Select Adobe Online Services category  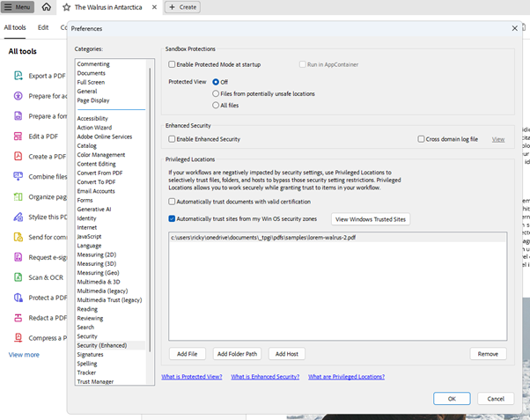tap(105, 136)
